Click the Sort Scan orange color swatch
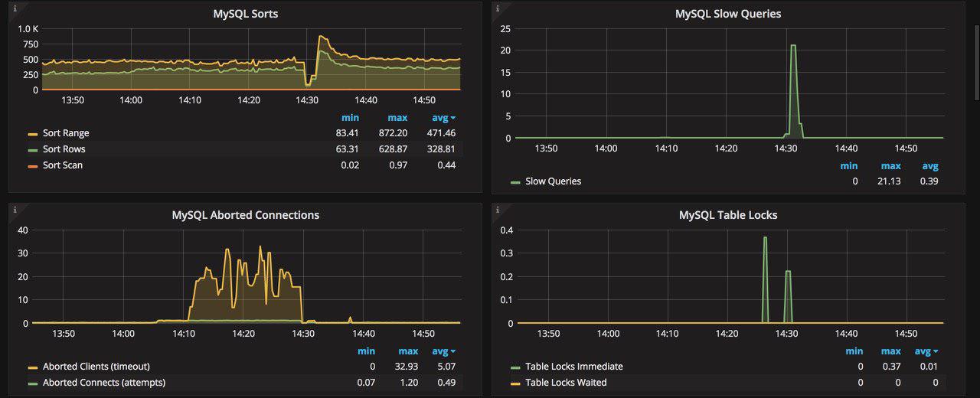The width and height of the screenshot is (980, 398). click(x=33, y=165)
